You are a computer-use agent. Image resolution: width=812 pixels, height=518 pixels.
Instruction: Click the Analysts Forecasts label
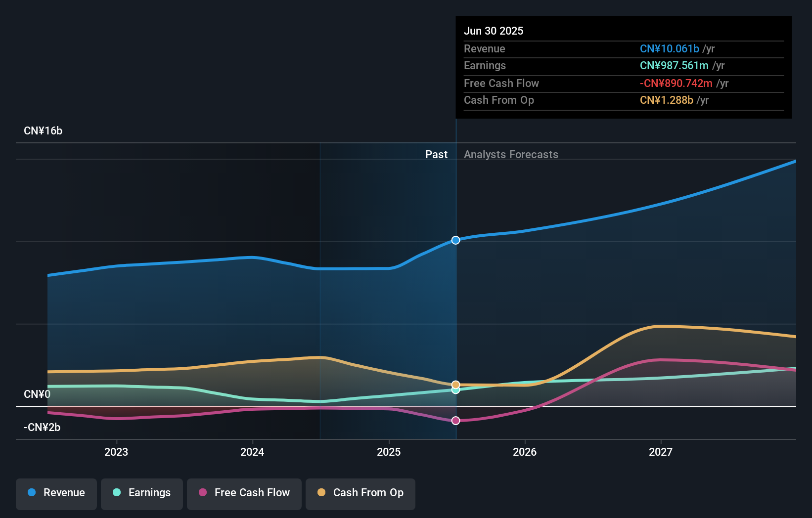(x=511, y=154)
